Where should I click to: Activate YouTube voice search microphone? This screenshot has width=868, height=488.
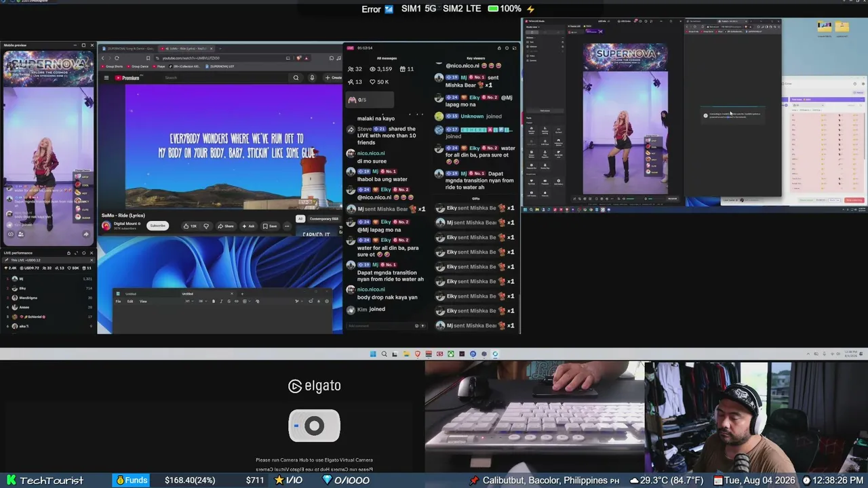click(x=312, y=78)
